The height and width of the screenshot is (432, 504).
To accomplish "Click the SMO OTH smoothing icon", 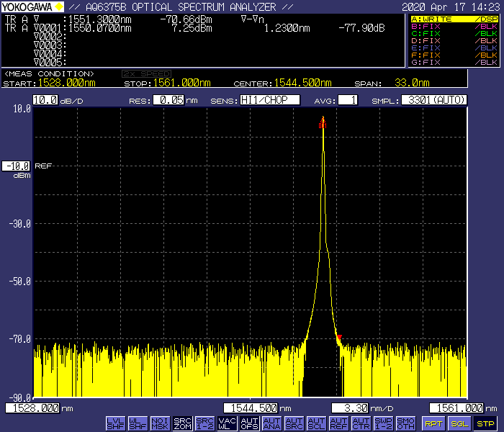I will click(x=405, y=423).
